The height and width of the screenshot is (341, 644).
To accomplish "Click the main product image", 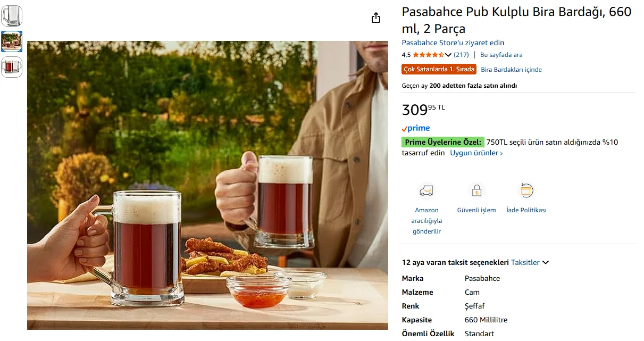I will [207, 185].
